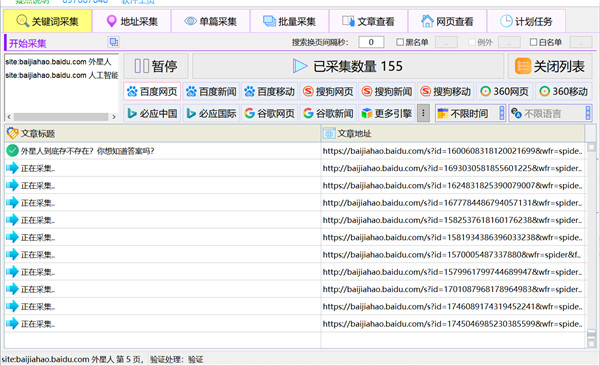Click the URL containing id=1701087968178964983
Viewport: 600px width, 366px height.
click(x=452, y=289)
